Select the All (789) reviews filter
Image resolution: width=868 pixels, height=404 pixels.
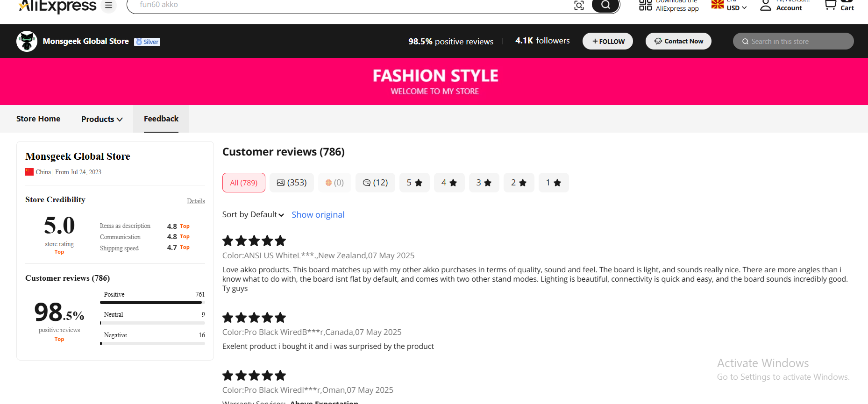coord(244,183)
